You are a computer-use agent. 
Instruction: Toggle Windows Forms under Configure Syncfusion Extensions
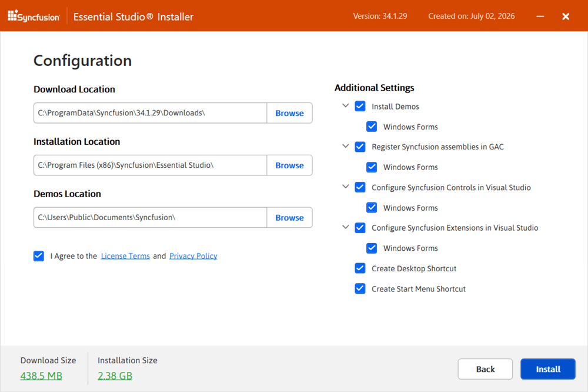pyautogui.click(x=372, y=248)
